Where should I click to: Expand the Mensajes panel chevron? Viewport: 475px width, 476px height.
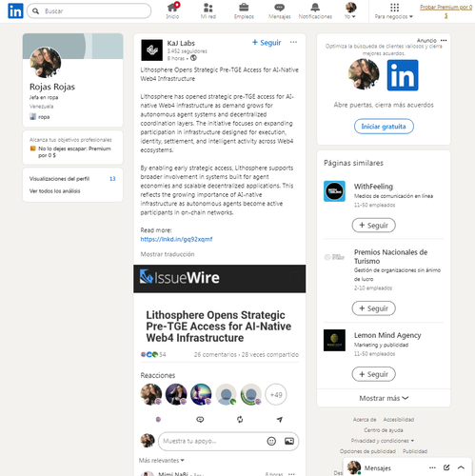461,467
